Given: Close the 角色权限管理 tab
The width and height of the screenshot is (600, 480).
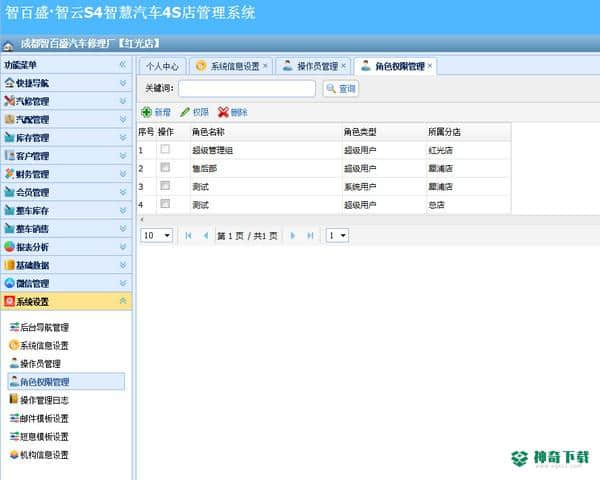Looking at the screenshot, I should coord(430,66).
